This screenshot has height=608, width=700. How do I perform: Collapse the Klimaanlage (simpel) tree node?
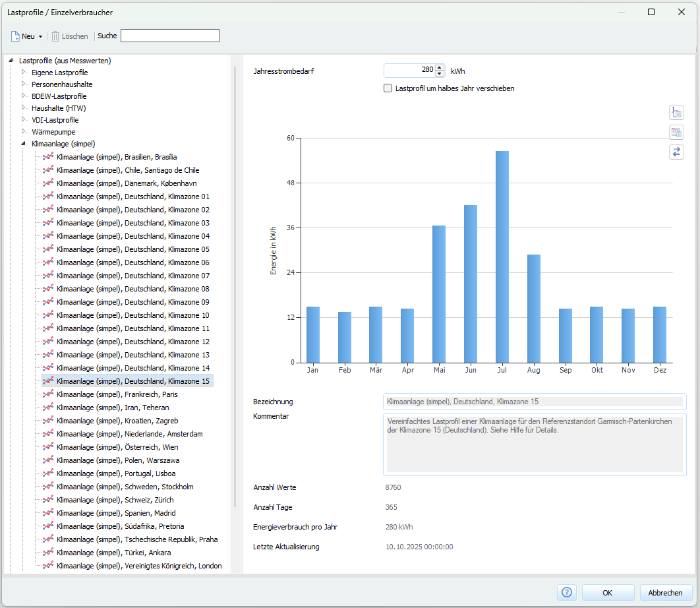[x=24, y=144]
